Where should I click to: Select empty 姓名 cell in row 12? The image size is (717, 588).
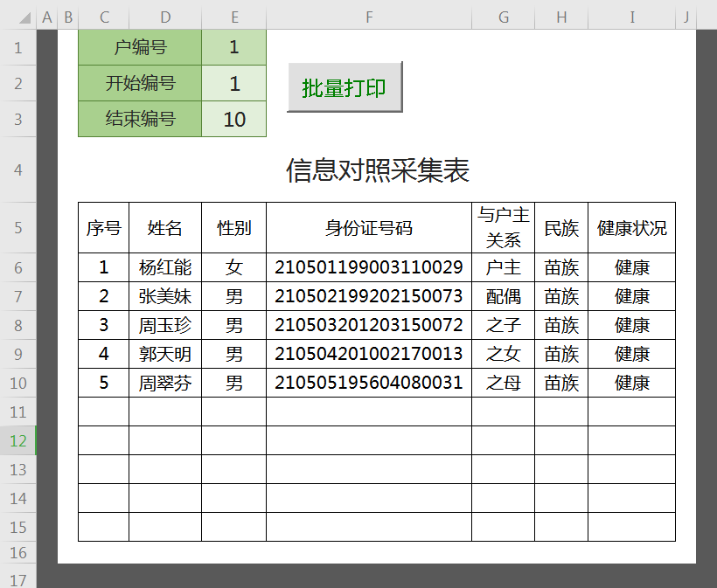pyautogui.click(x=165, y=440)
